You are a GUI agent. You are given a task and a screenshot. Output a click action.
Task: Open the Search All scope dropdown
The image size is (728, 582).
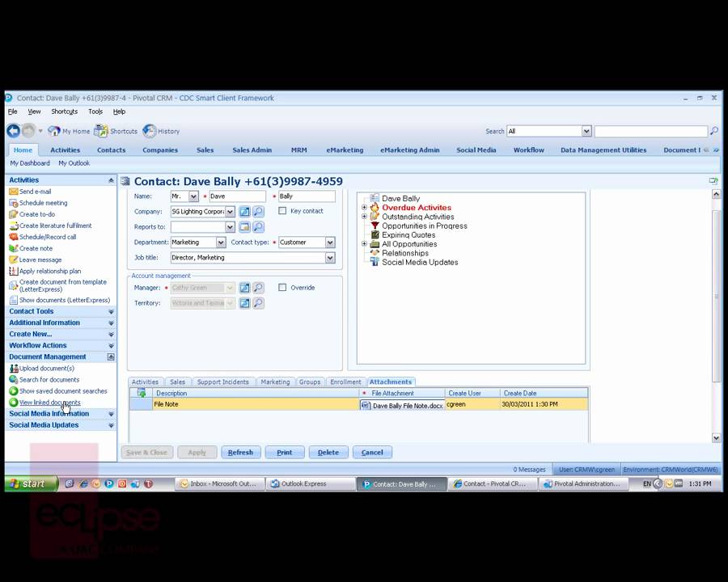586,131
